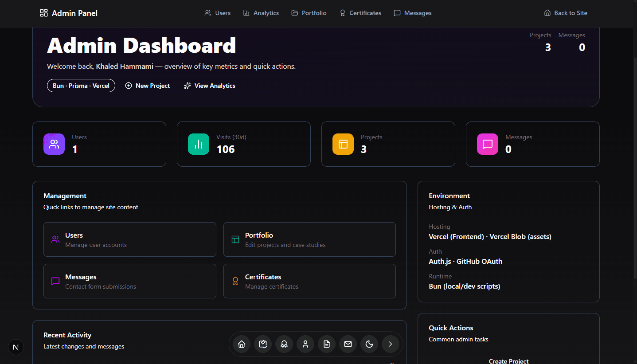Click the person profile icon in the dock
Viewport: 637px width, 364px height.
(305, 344)
